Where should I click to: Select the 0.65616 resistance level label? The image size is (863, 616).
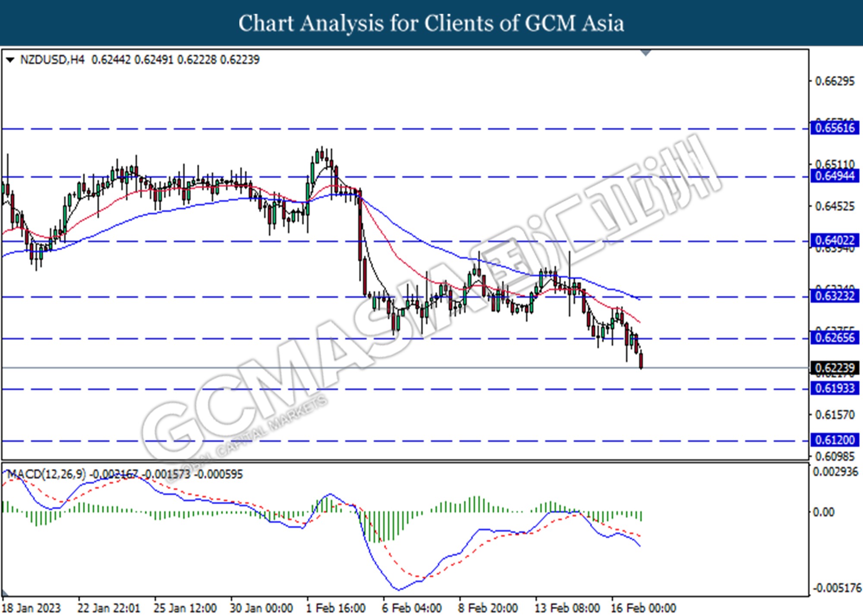click(835, 128)
